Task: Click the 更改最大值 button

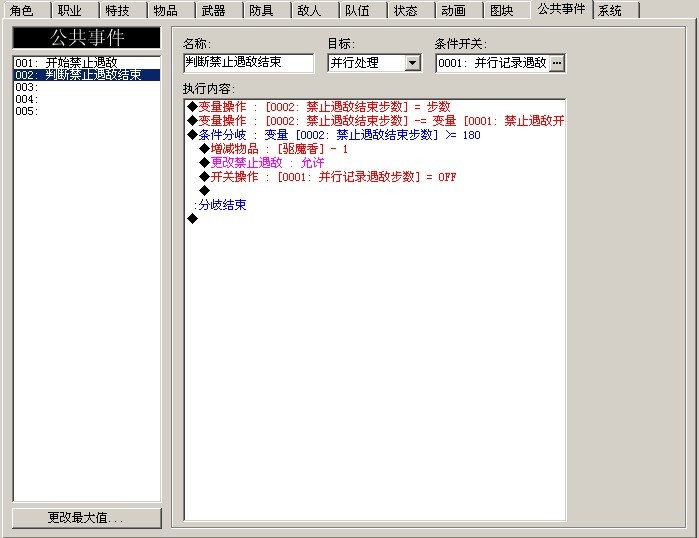Action: click(86, 518)
